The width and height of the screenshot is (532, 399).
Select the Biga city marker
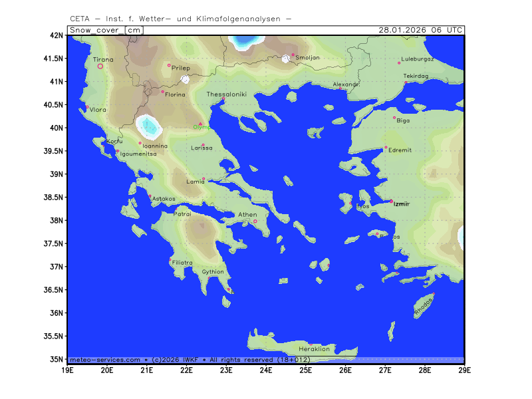[x=394, y=118]
